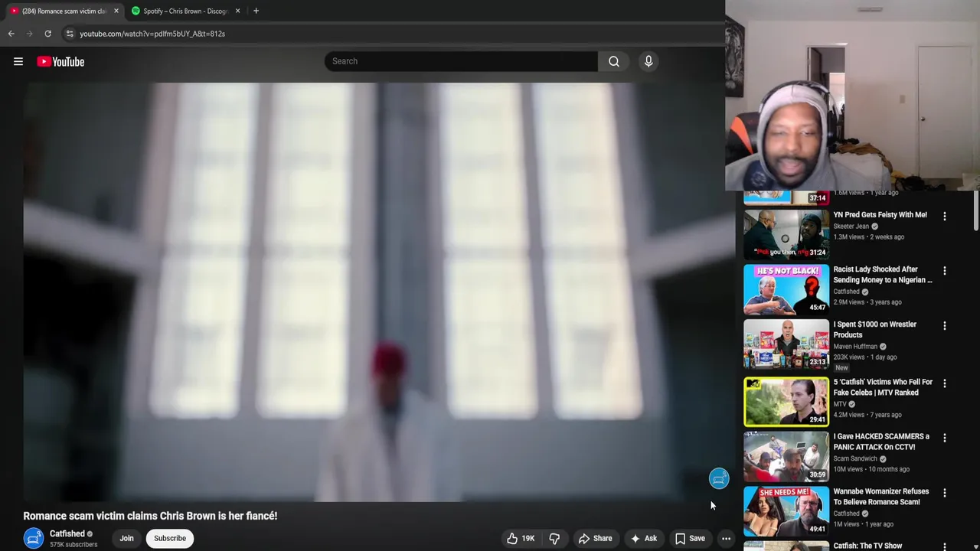Click the video player area
Image resolution: width=980 pixels, height=551 pixels.
pyautogui.click(x=379, y=292)
